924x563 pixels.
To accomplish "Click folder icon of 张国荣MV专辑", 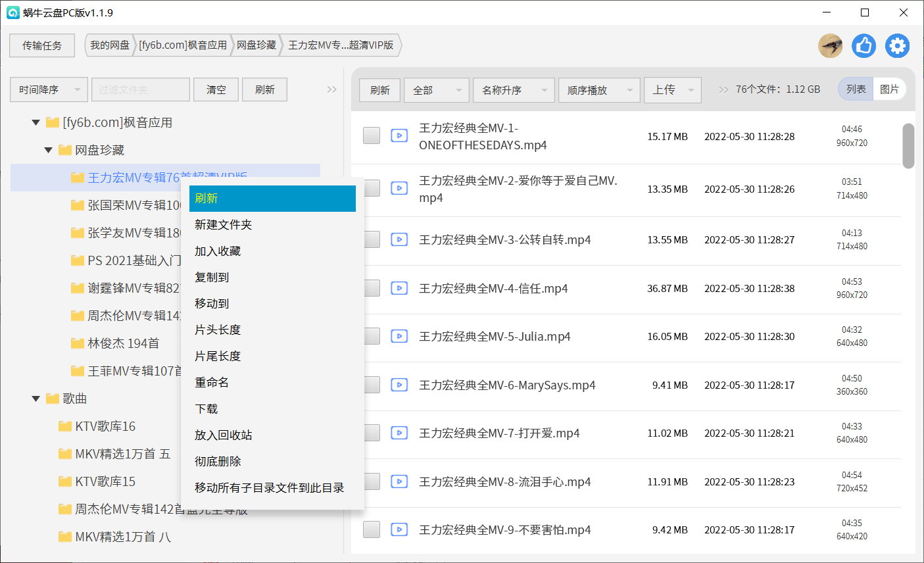I will click(x=78, y=205).
